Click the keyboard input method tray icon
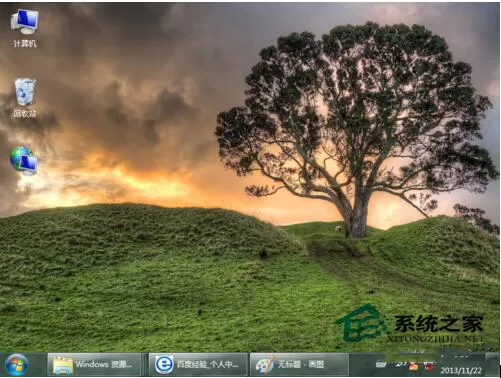The width and height of the screenshot is (501, 378). (381, 363)
